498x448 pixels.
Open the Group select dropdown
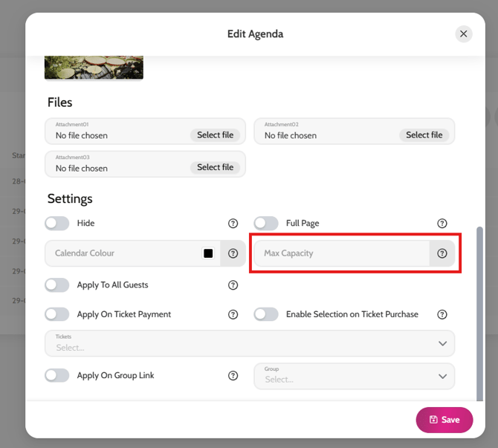click(354, 376)
